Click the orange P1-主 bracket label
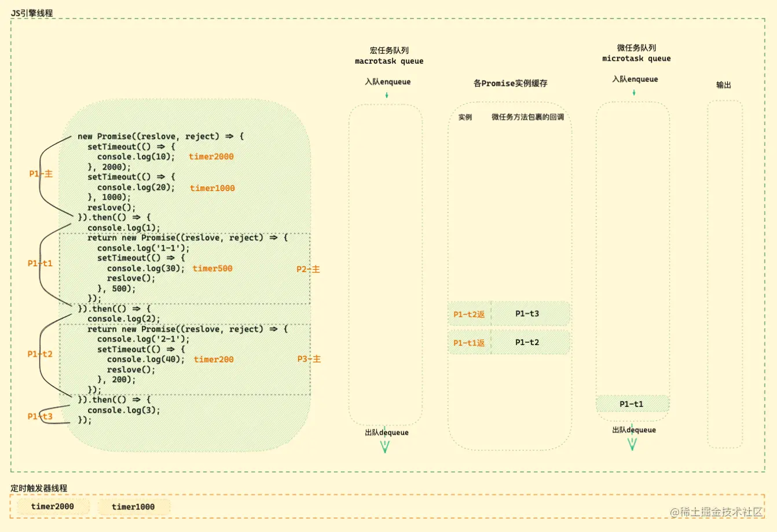This screenshot has width=777, height=532. tap(41, 174)
